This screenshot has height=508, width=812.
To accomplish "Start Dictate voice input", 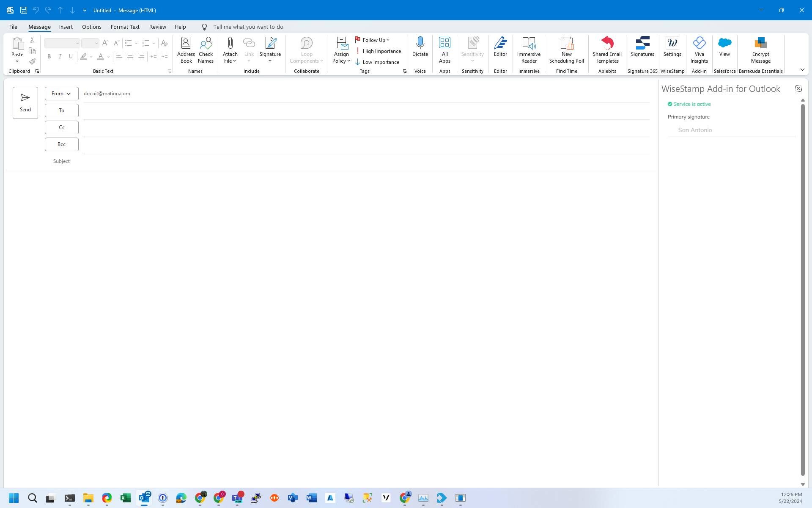I will coord(420,47).
